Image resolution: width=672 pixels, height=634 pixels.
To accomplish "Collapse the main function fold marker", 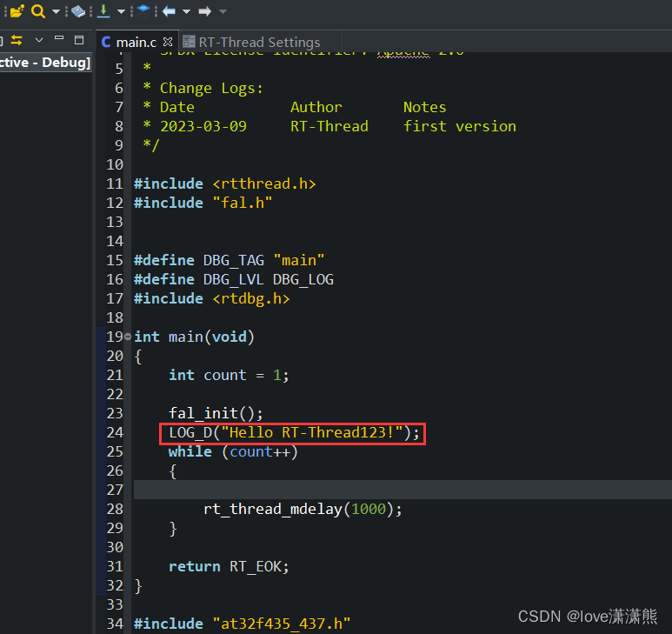I will pos(127,337).
